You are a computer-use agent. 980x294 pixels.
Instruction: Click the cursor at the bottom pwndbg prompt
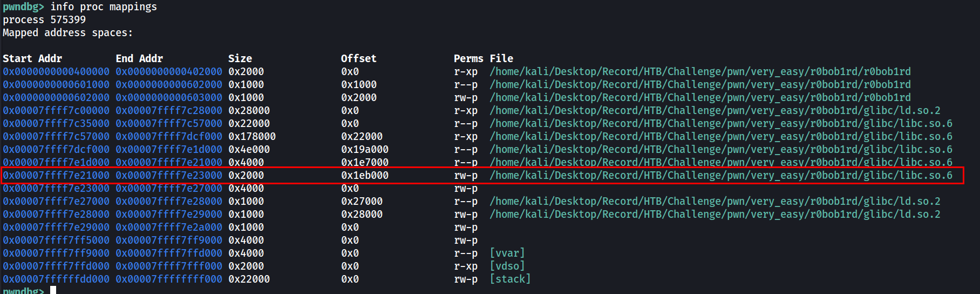(53, 290)
